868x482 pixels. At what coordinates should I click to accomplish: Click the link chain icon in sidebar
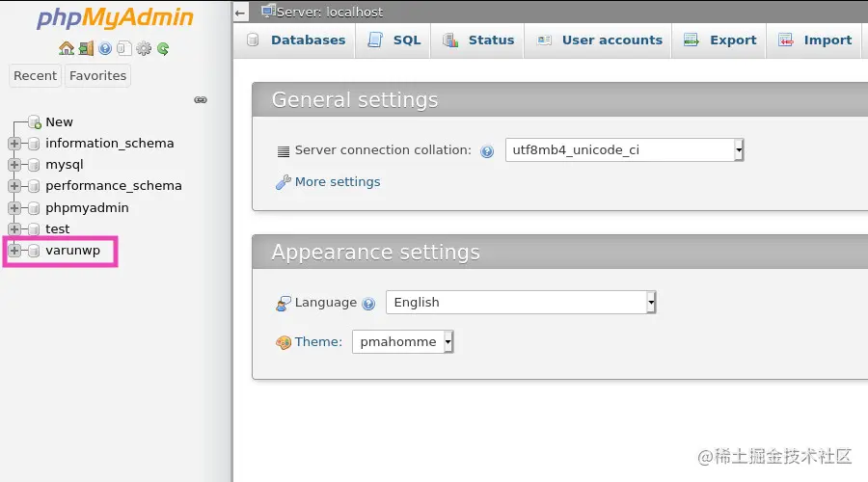point(201,99)
